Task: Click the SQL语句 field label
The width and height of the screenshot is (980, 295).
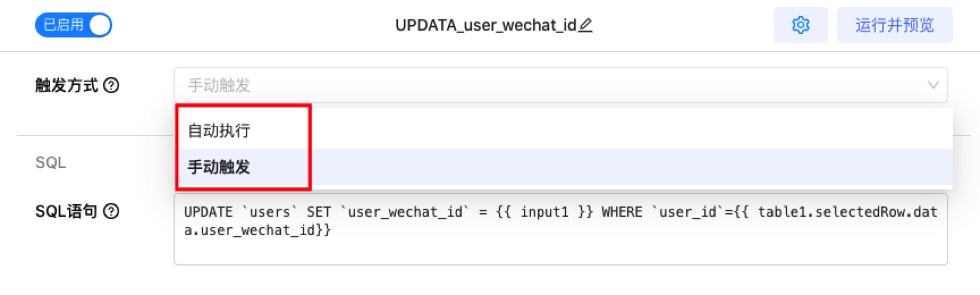Action: pos(66,211)
